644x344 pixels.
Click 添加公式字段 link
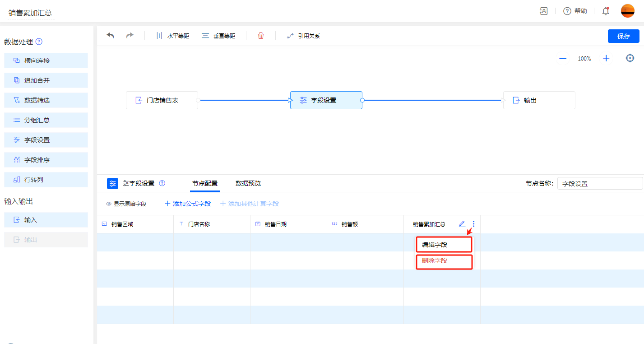[188, 204]
